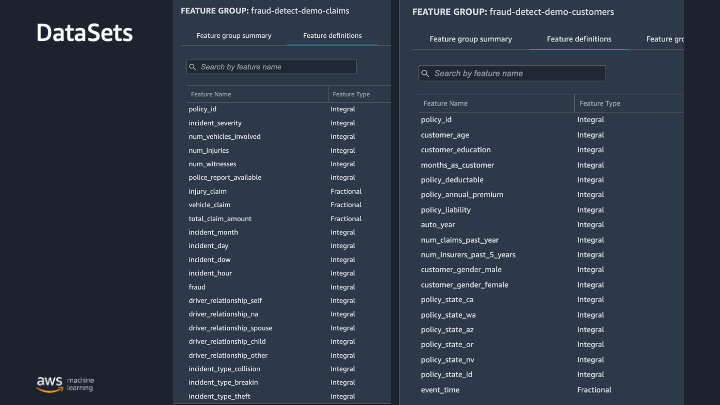This screenshot has width=720, height=405.
Task: Select num_insurers_past_5_years feature row
Action: point(551,255)
